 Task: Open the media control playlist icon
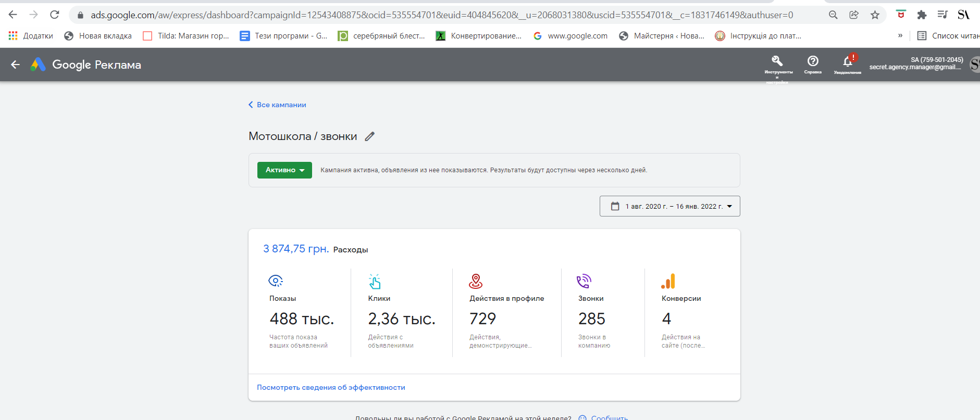pyautogui.click(x=942, y=15)
